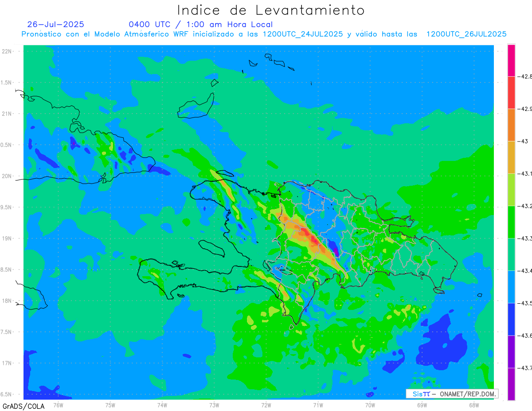Select the magenta swatch at the top of the color legend
This screenshot has height=411, width=532.
[511, 60]
